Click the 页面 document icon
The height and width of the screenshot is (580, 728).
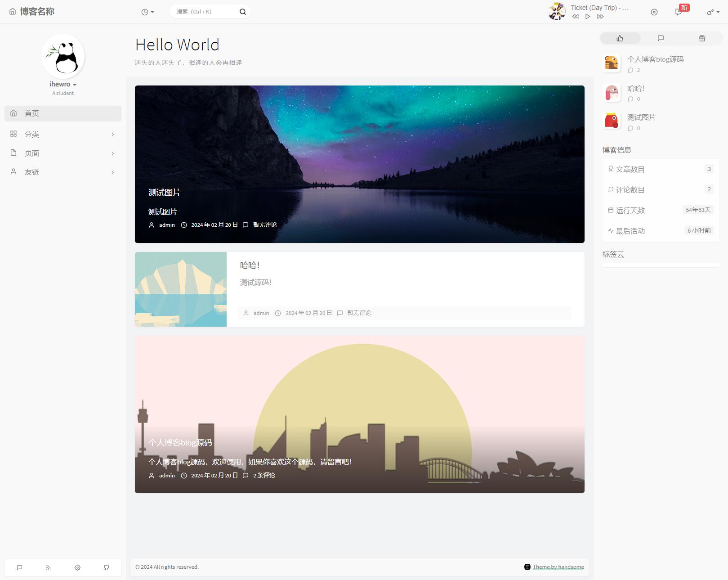pyautogui.click(x=13, y=153)
